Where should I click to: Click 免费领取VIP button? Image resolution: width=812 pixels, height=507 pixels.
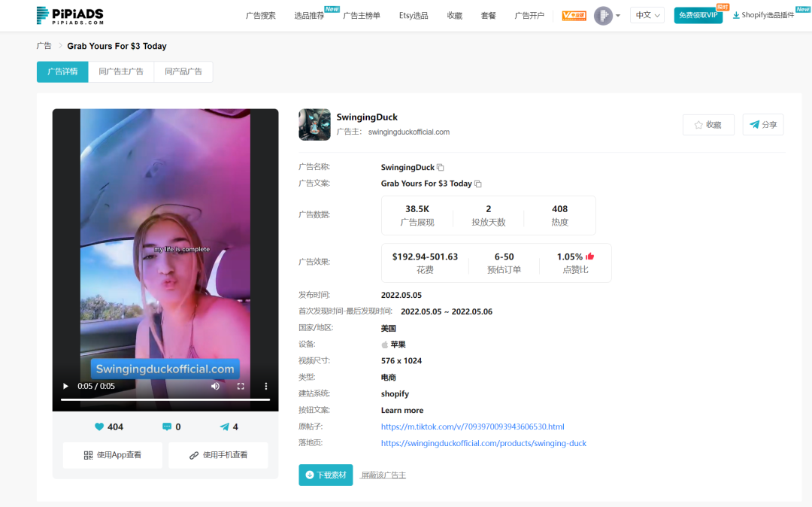(698, 15)
